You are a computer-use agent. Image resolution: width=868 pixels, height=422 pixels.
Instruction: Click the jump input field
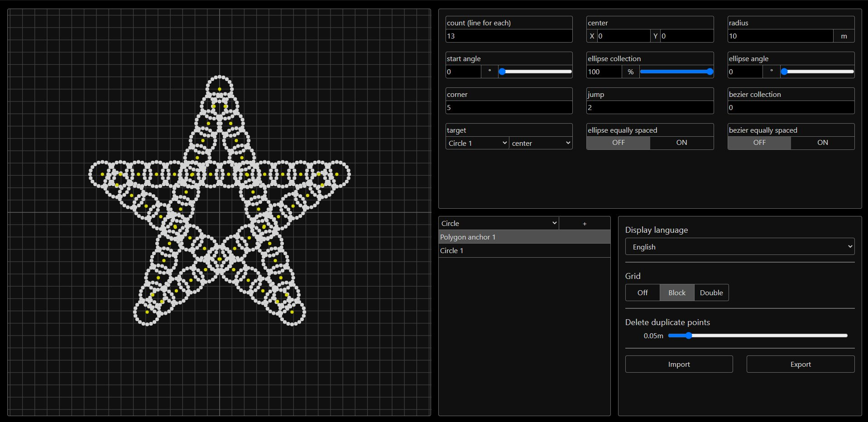(x=650, y=107)
